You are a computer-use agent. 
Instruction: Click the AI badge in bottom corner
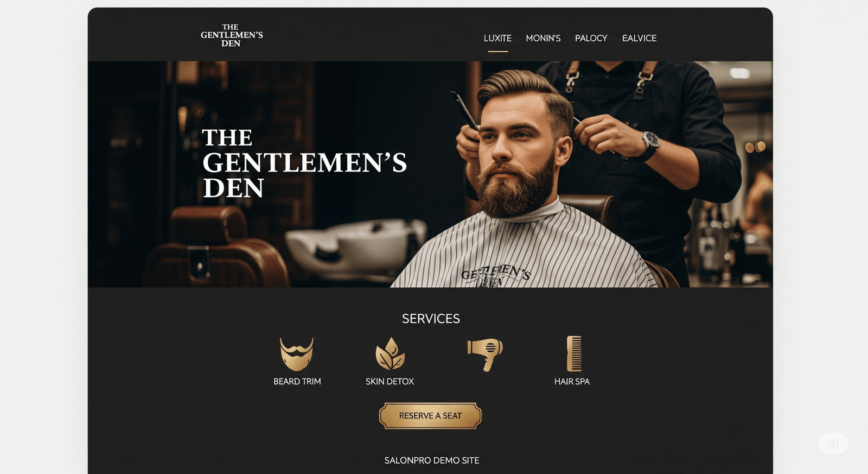[x=833, y=443]
